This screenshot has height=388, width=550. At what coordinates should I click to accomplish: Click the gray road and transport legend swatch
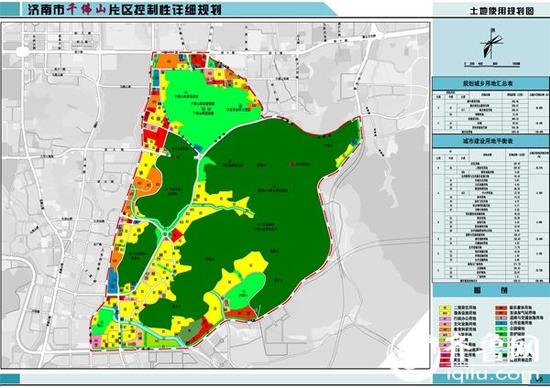[x=501, y=318]
